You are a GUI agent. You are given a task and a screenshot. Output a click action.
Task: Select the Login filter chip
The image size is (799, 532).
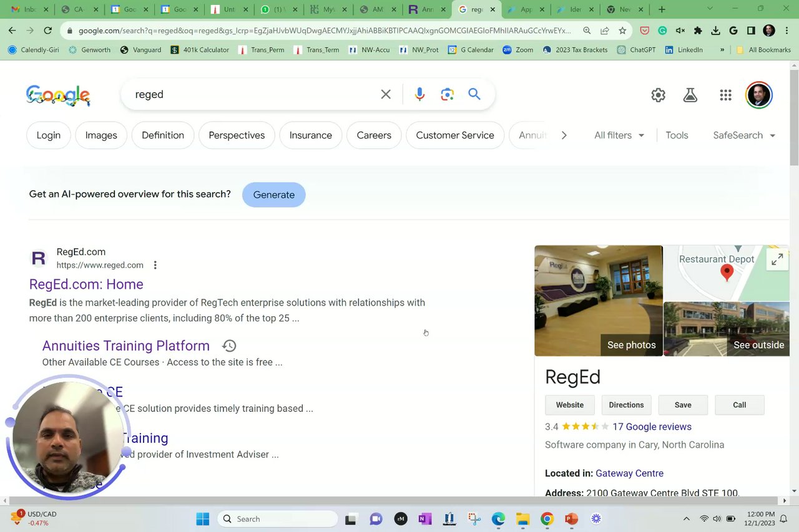49,135
